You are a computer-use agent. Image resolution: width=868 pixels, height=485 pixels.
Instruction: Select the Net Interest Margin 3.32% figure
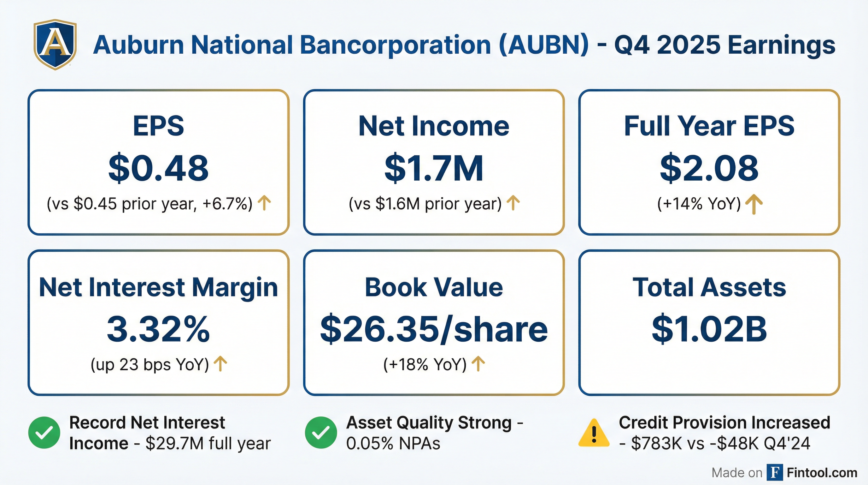[x=158, y=329]
